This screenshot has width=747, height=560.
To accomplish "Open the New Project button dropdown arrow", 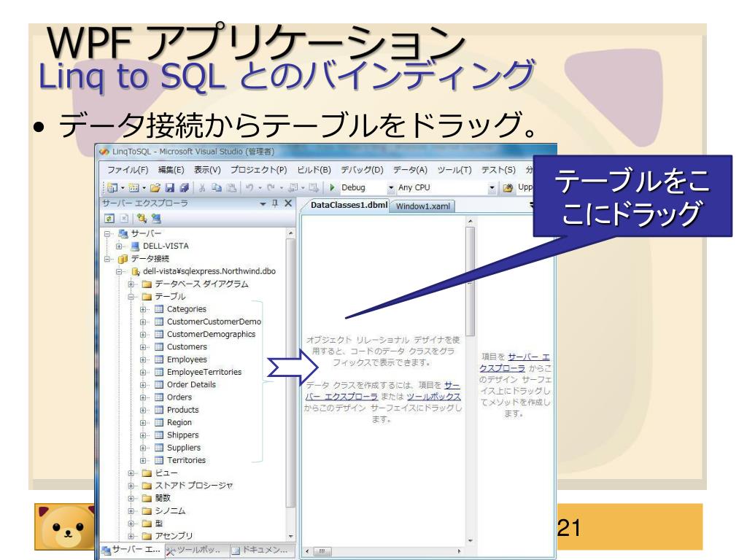I will point(123,187).
